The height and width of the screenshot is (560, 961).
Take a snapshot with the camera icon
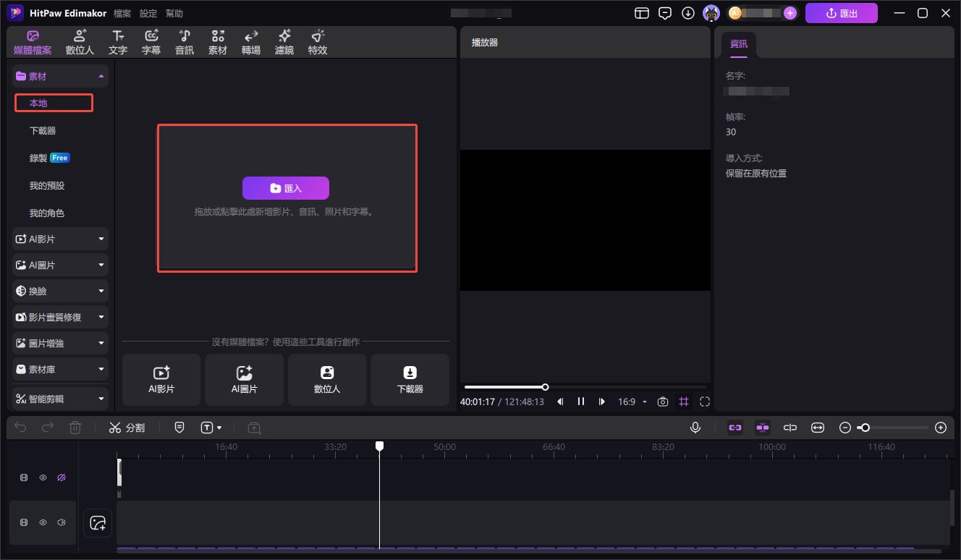coord(663,402)
